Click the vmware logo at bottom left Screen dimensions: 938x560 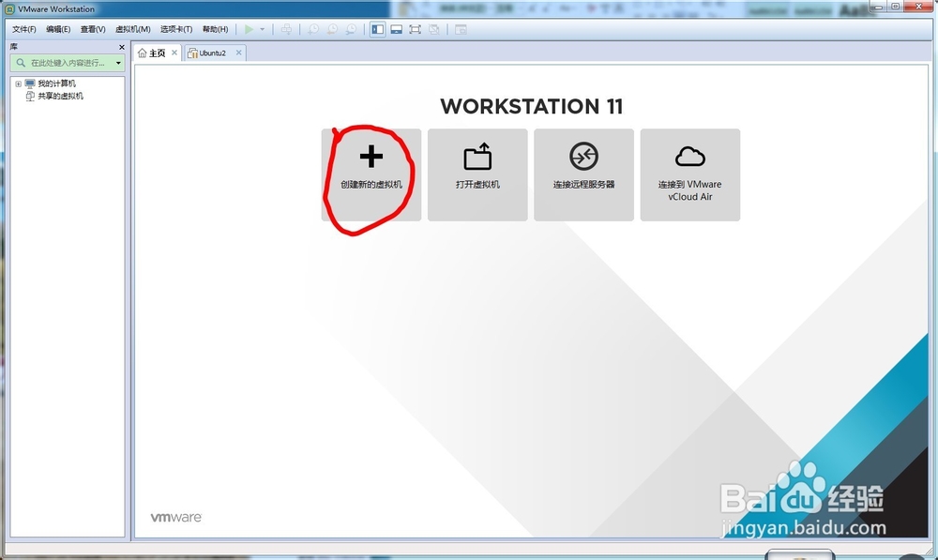point(176,517)
